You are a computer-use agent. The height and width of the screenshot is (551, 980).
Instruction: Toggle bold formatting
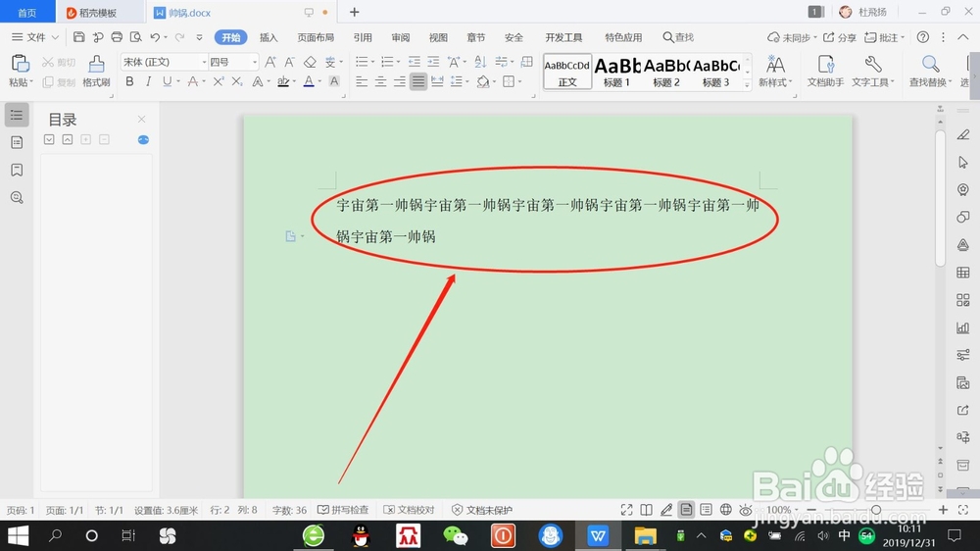129,81
